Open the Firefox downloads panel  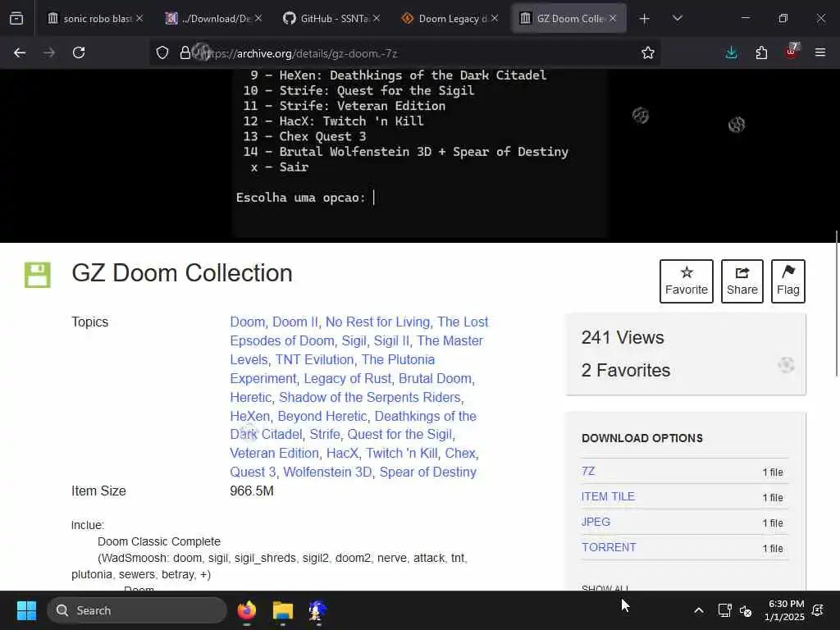tap(731, 52)
